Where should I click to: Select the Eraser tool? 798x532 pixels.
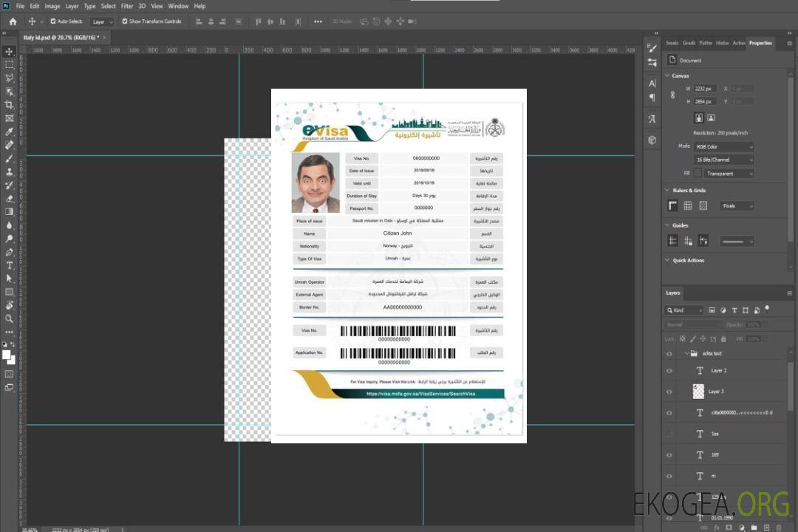click(9, 199)
